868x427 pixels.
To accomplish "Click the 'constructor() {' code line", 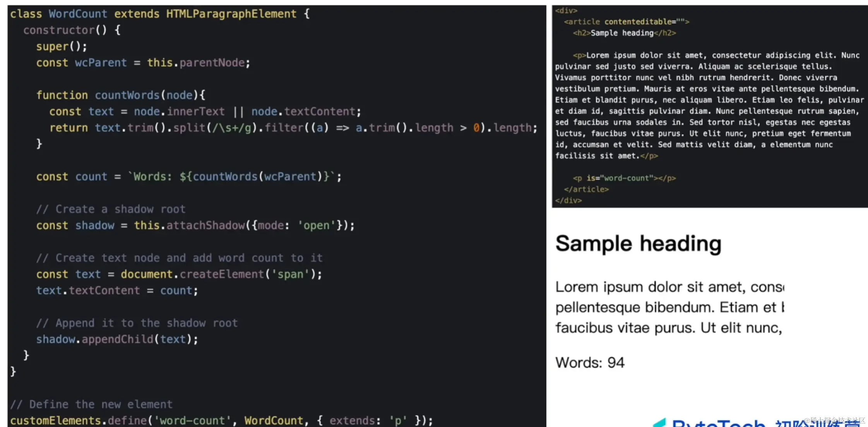I will pos(72,30).
